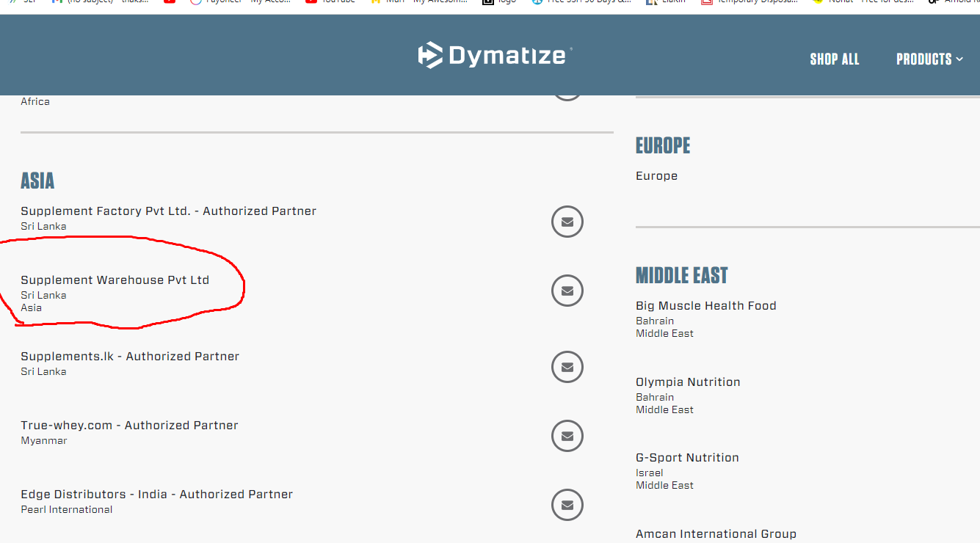Email Supplement Factory Pvt Ltd. via envelope icon

pos(567,222)
